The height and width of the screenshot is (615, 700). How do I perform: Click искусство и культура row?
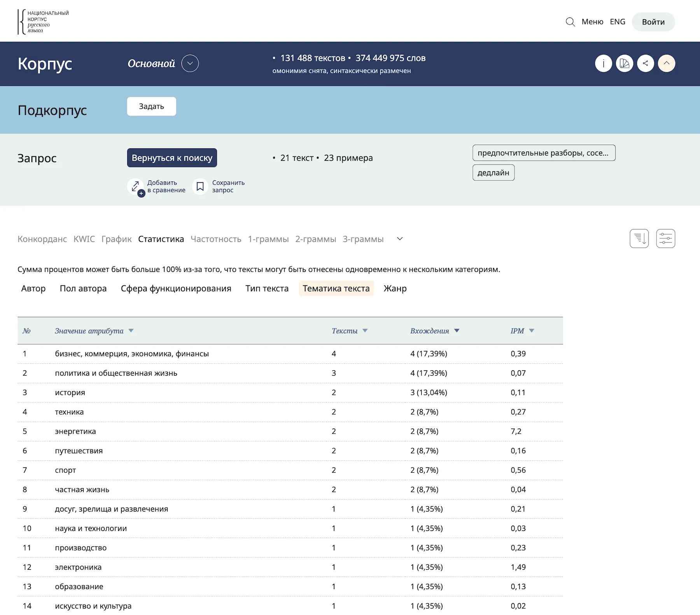pos(290,606)
